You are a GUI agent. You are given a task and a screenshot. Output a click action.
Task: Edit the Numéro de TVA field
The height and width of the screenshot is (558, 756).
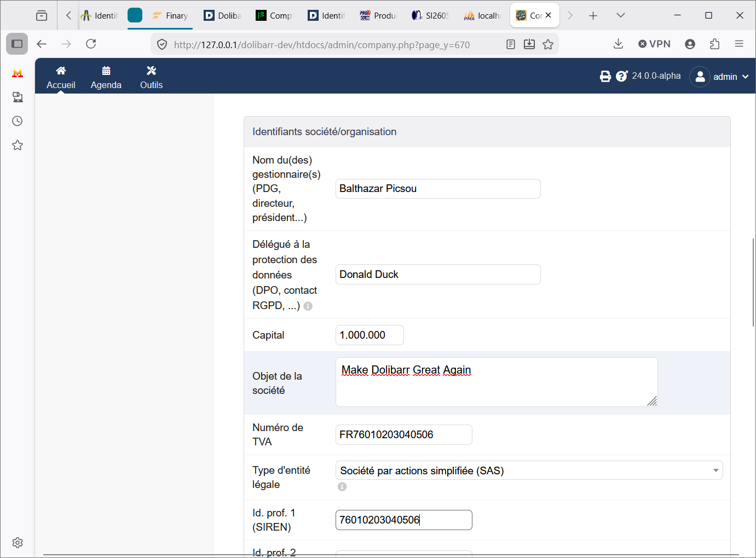click(x=404, y=435)
